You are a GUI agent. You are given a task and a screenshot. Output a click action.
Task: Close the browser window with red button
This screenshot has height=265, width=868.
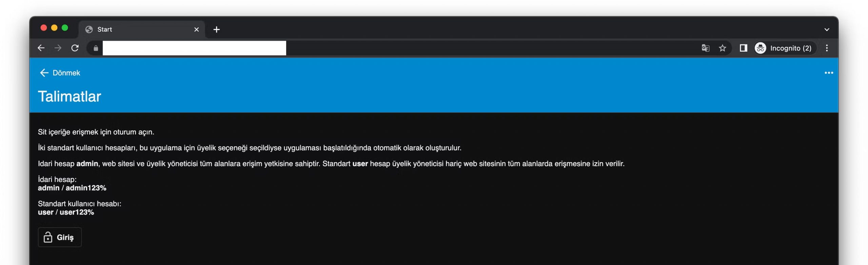coord(44,28)
